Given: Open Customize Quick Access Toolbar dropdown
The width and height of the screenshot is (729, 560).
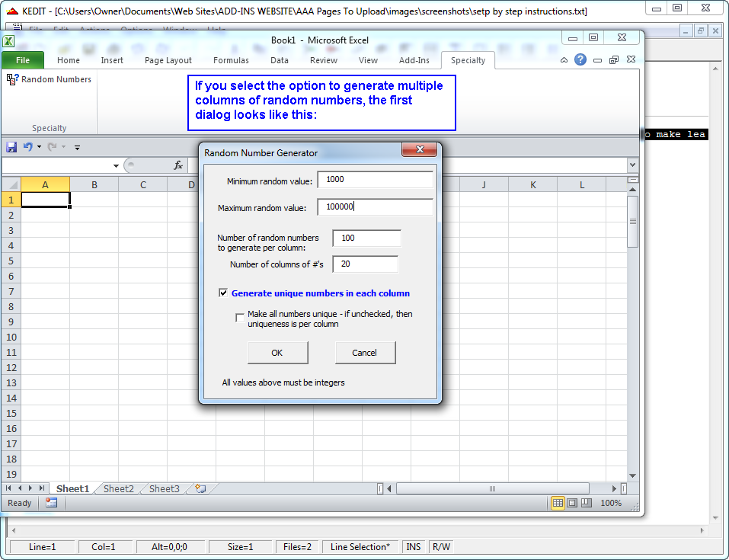Looking at the screenshot, I should tap(77, 147).
